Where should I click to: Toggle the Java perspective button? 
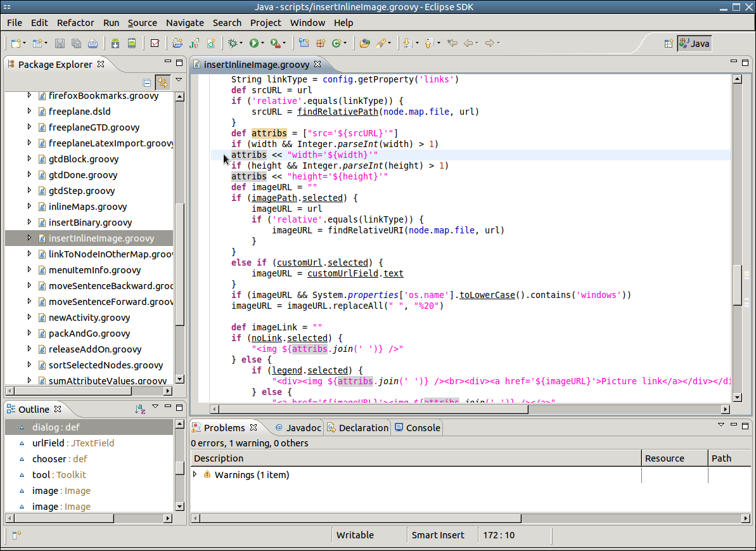[x=695, y=43]
